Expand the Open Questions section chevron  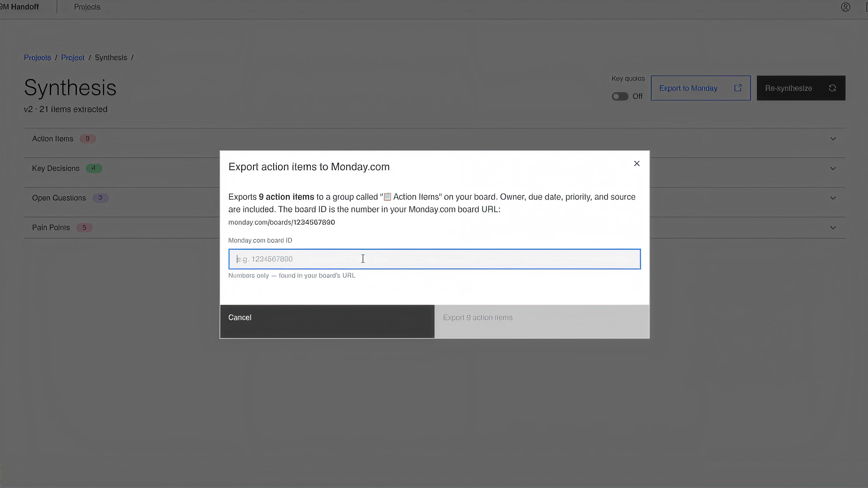tap(833, 198)
